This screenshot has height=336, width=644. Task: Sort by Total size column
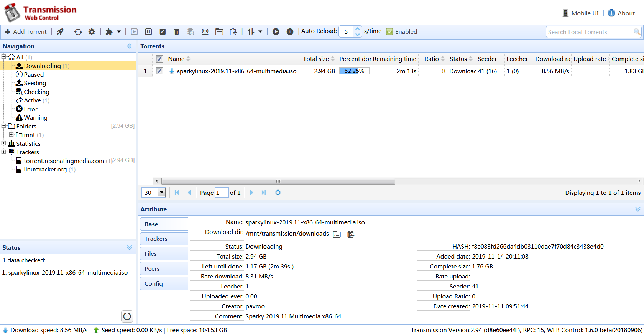[x=318, y=59]
